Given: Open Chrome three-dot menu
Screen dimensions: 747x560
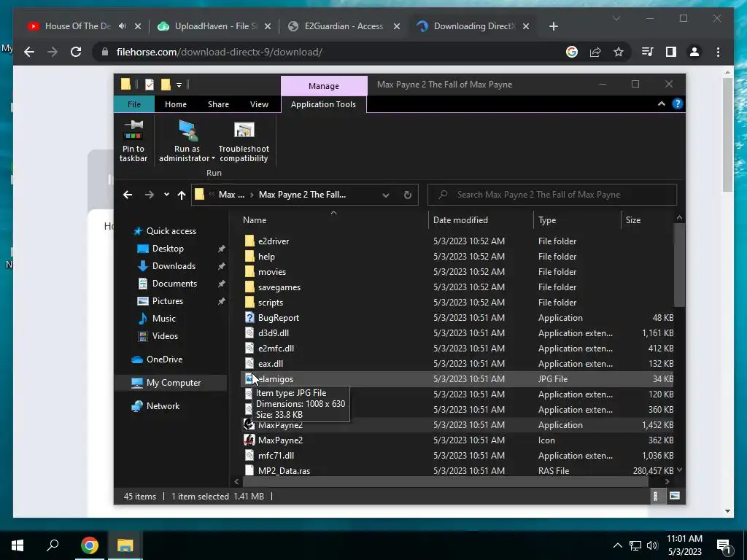Looking at the screenshot, I should 718,52.
